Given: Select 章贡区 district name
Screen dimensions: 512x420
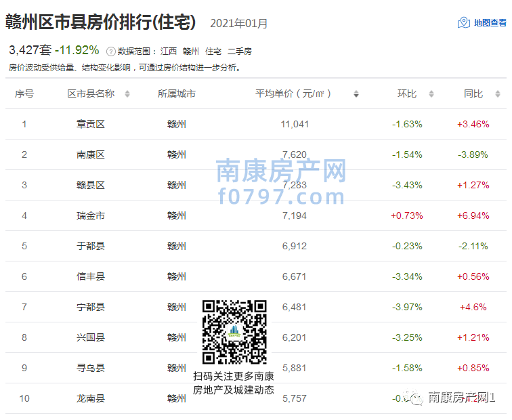Looking at the screenshot, I should 91,124.
